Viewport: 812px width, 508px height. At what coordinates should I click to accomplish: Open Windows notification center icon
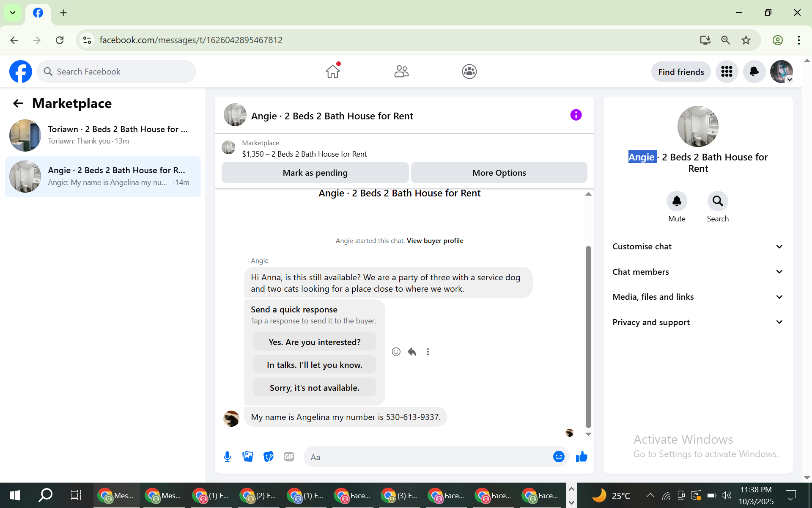click(x=790, y=495)
